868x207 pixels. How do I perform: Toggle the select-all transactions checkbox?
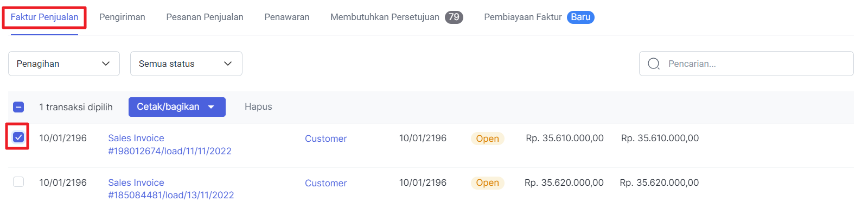tap(18, 107)
